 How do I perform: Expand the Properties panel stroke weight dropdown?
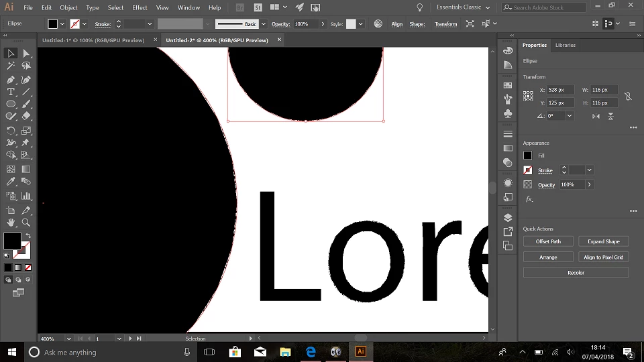click(x=590, y=170)
